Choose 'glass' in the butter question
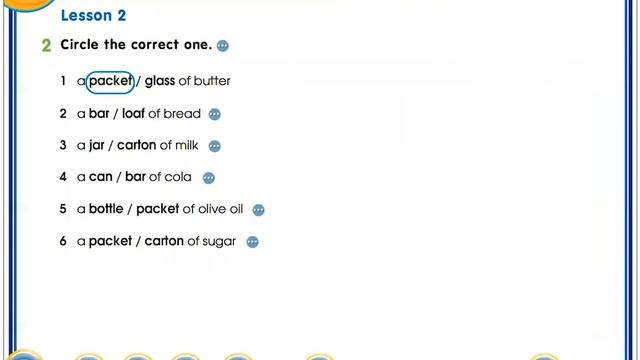Image resolution: width=640 pixels, height=360 pixels. (x=160, y=81)
